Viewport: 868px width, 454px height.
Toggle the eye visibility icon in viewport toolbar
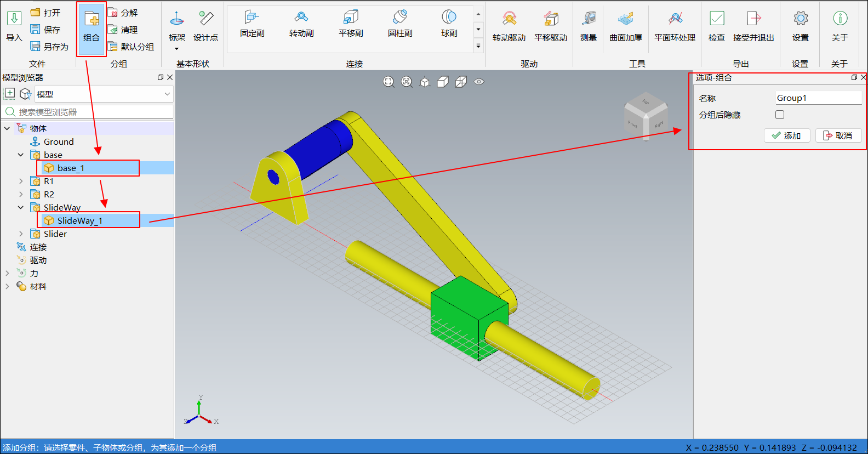pyautogui.click(x=479, y=82)
